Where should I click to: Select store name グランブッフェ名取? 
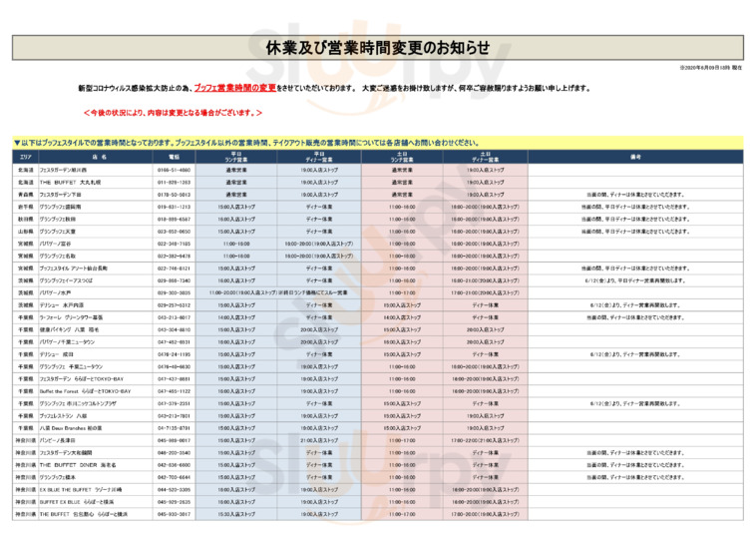pos(58,257)
